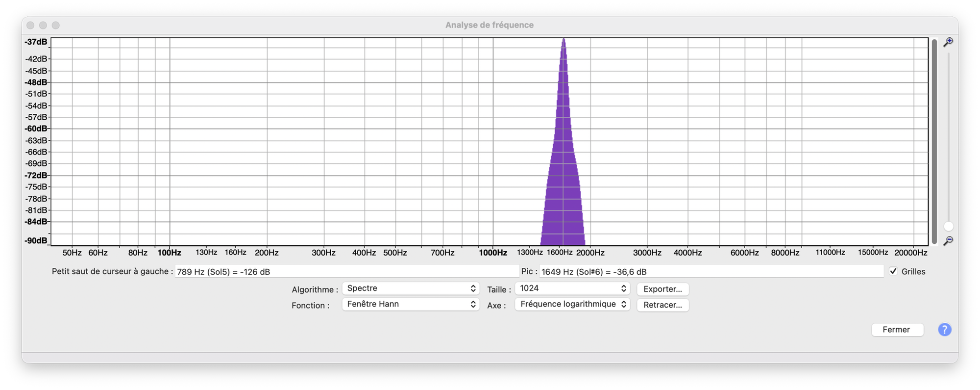The height and width of the screenshot is (390, 980).
Task: Expand the Fonction dropdown showing Fenêtre Hann
Action: (x=410, y=304)
